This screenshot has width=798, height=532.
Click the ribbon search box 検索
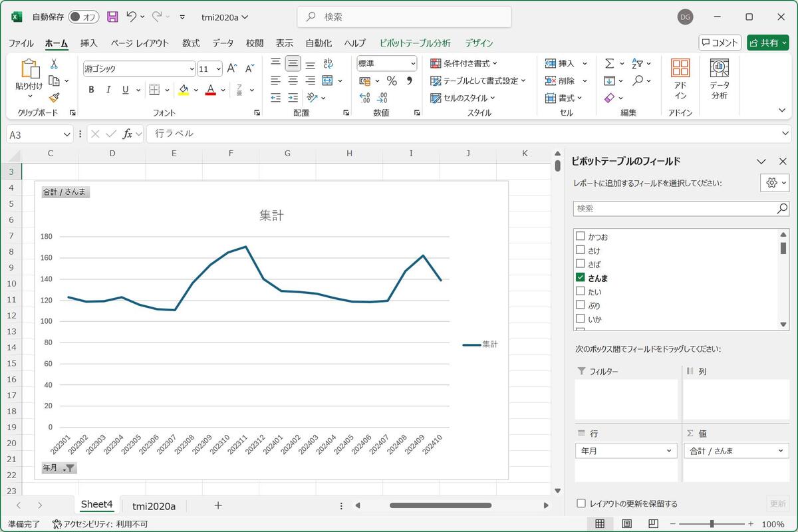click(x=404, y=17)
